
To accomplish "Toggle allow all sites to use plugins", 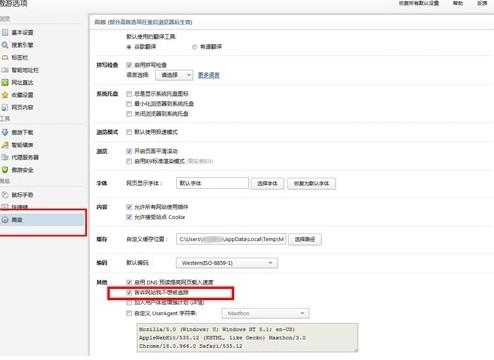I will point(129,207).
